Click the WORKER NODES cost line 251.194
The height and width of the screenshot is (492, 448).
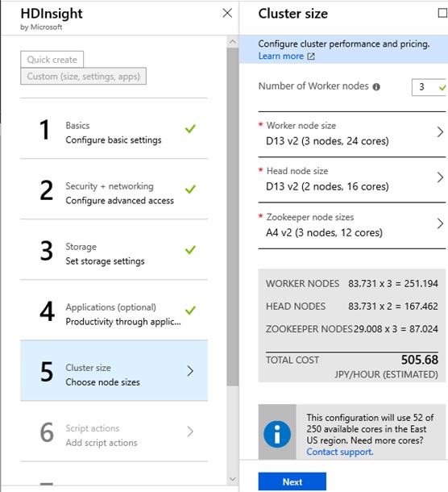(352, 284)
